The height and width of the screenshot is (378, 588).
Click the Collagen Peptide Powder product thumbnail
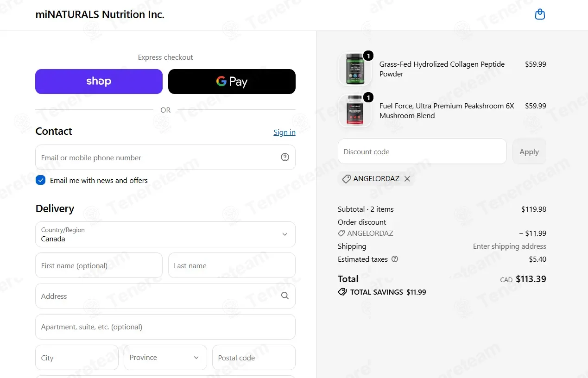click(x=355, y=69)
